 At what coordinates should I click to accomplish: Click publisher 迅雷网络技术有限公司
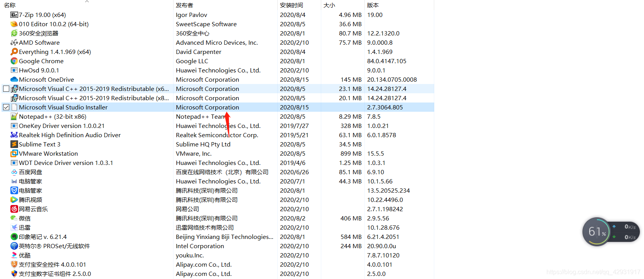coord(205,227)
